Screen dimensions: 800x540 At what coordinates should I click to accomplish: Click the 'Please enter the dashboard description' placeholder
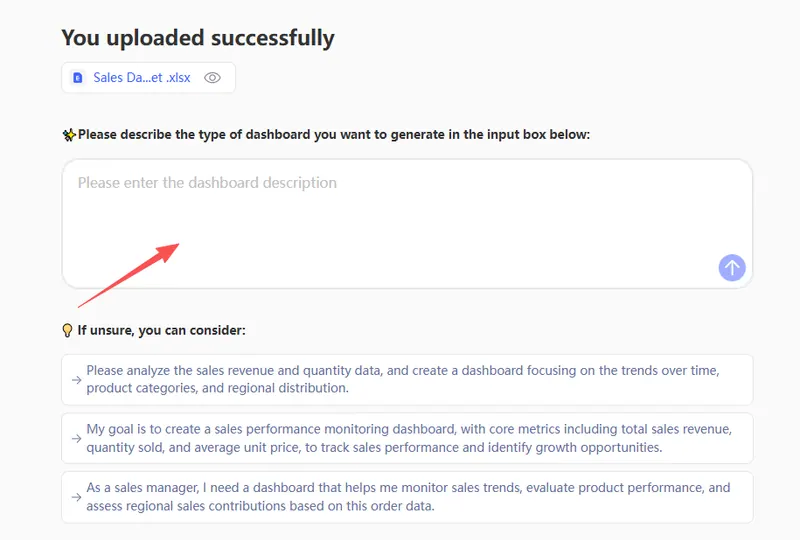tap(207, 183)
